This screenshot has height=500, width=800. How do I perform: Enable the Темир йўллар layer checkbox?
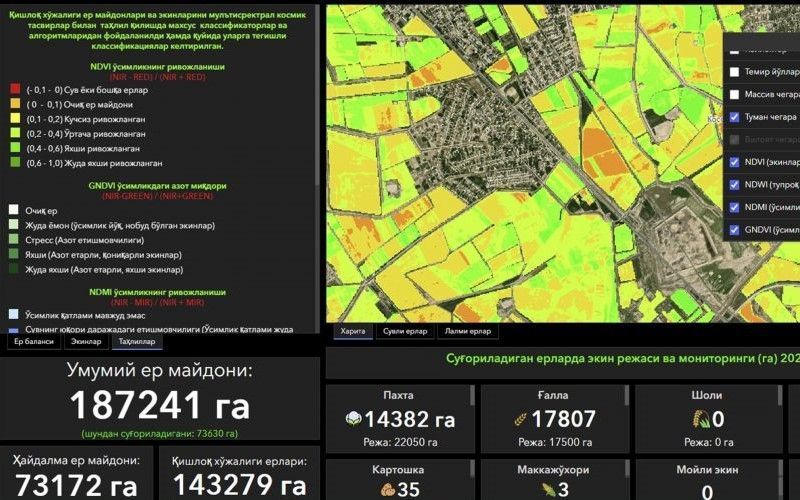(x=734, y=72)
